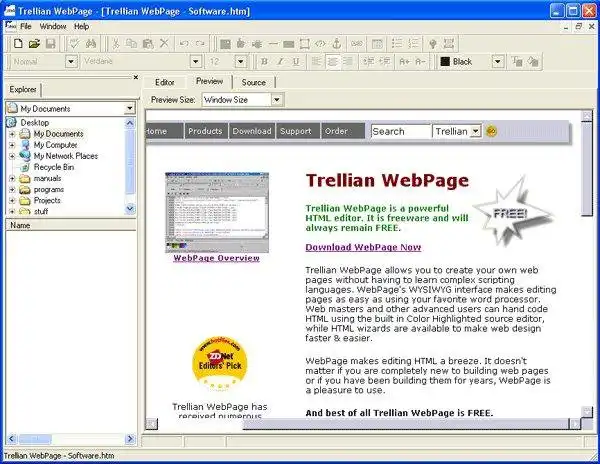
Task: Open the Trellian search scope dropdown
Action: (x=475, y=131)
